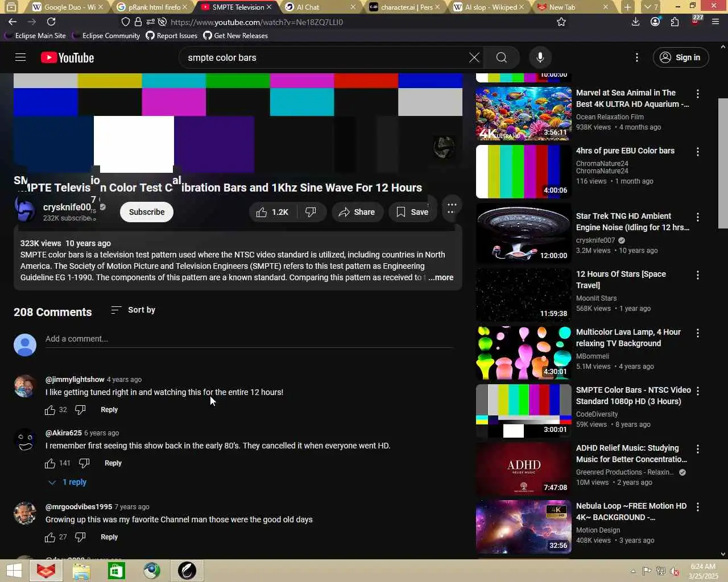Go to the YouTube home logo
The width and height of the screenshot is (728, 582).
click(67, 57)
